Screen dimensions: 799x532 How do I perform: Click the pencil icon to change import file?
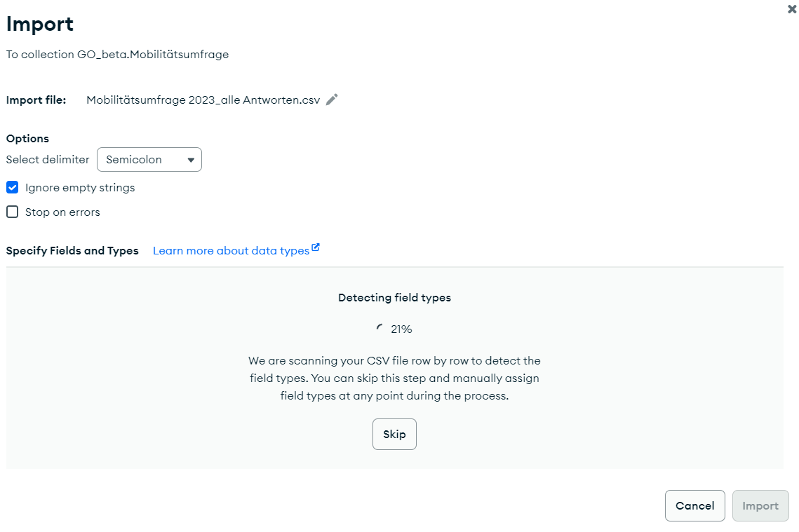click(332, 100)
